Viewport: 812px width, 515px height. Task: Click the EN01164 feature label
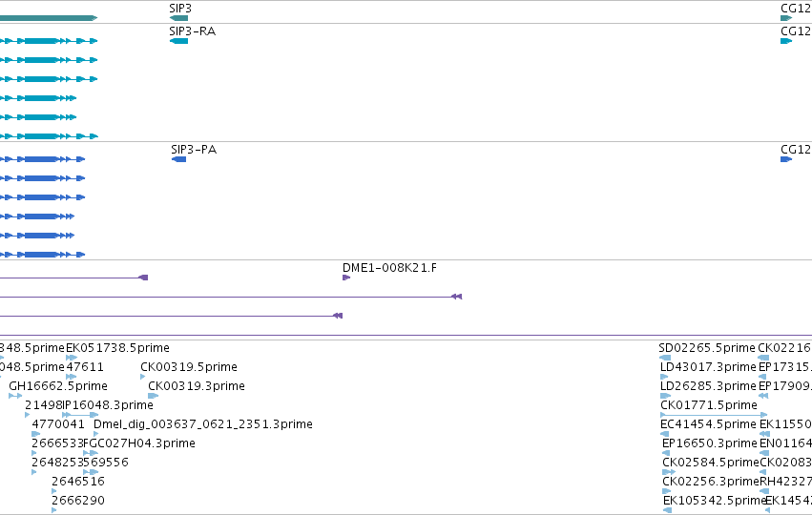(785, 443)
